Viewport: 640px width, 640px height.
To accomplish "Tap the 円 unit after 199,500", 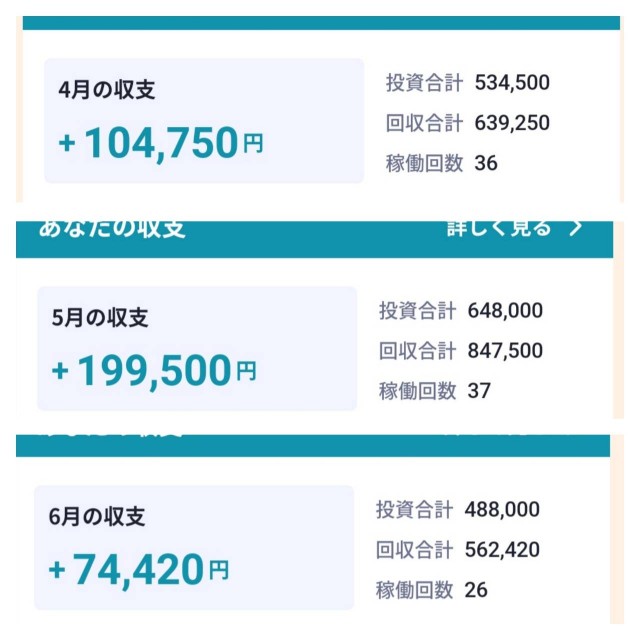I will (246, 374).
